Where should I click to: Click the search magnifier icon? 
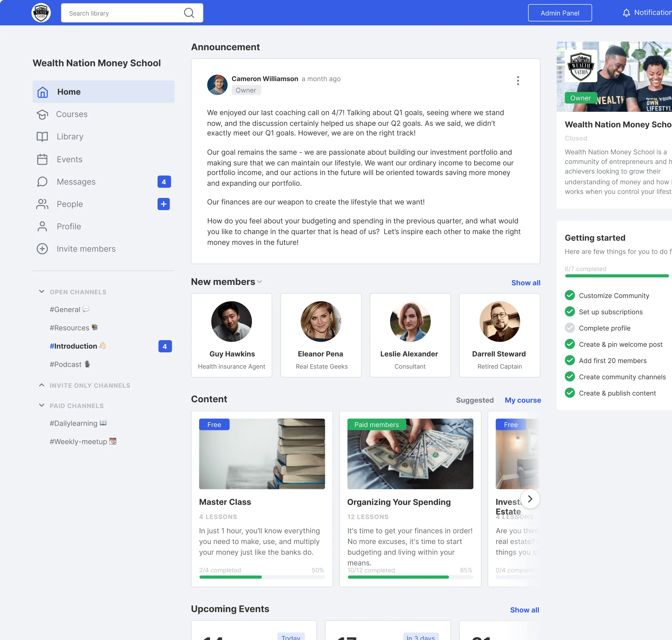click(x=189, y=13)
